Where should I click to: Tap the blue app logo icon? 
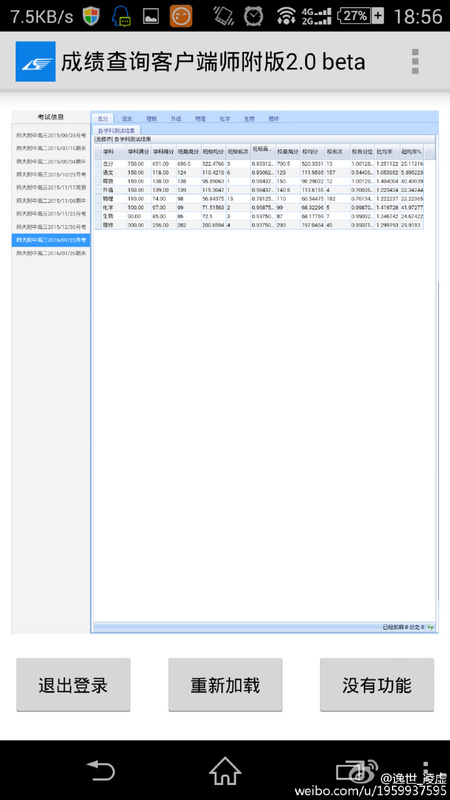click(x=36, y=62)
